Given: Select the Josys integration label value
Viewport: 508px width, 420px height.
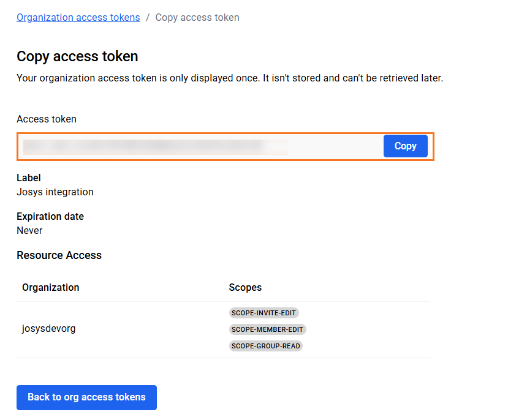Looking at the screenshot, I should point(55,192).
